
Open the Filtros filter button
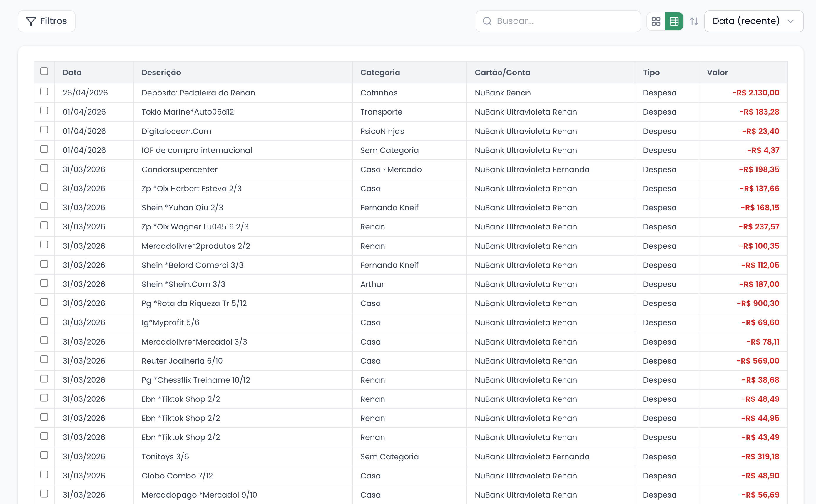coord(46,21)
